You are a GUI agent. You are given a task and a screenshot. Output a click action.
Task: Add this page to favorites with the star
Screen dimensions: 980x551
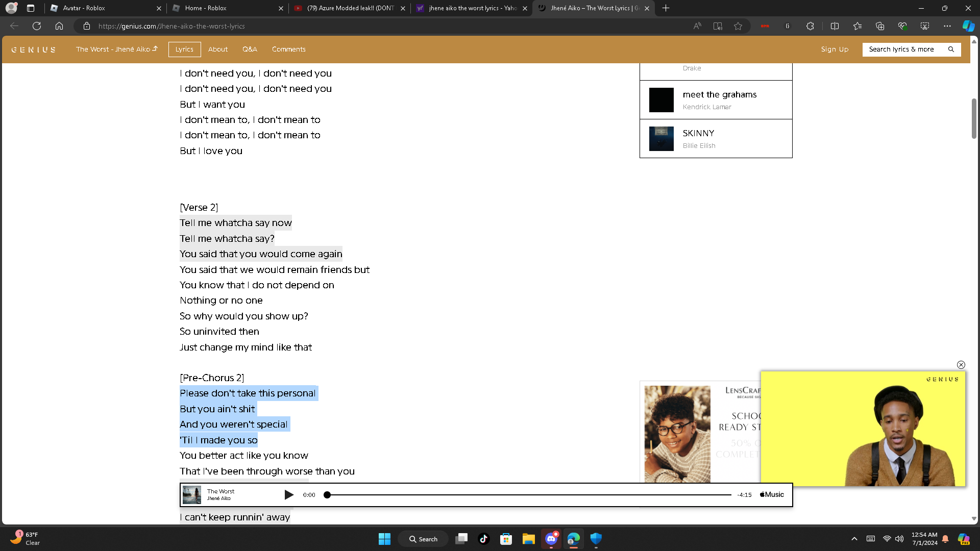coord(738,26)
